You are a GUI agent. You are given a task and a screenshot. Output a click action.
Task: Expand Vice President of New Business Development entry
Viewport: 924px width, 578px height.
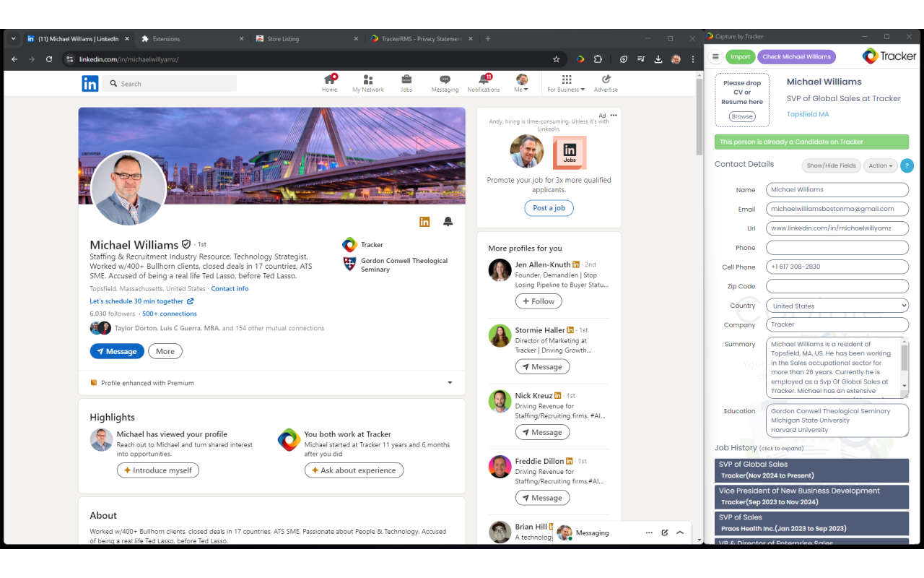click(811, 496)
